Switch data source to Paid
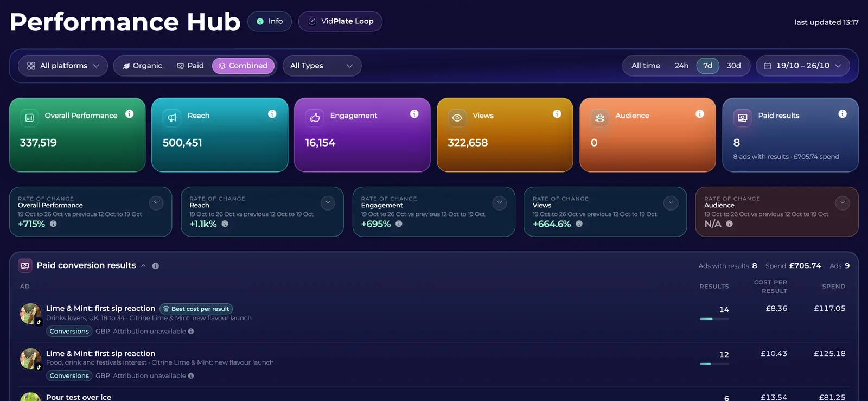Screen dimensions: 868x401 (x=190, y=66)
